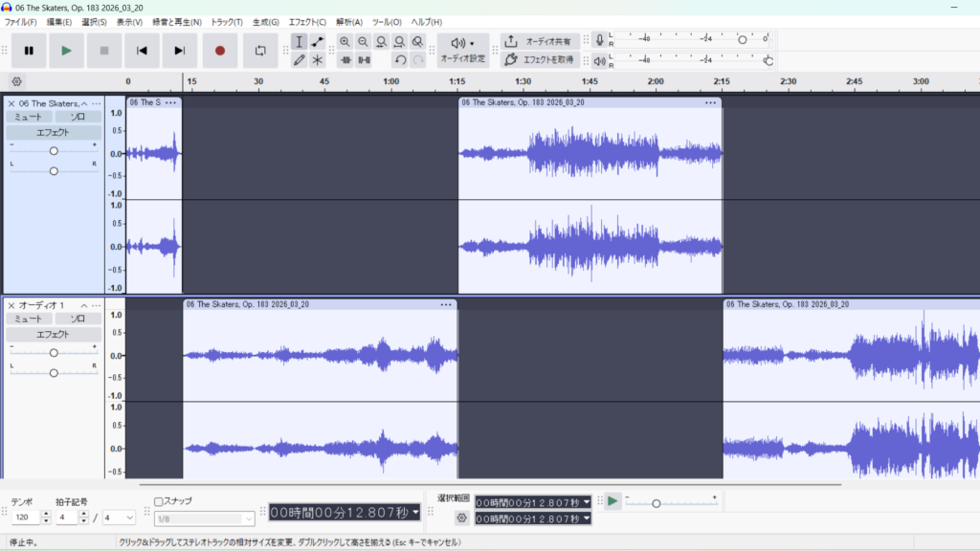Select the Multi-tool asterisk icon

coord(318,60)
